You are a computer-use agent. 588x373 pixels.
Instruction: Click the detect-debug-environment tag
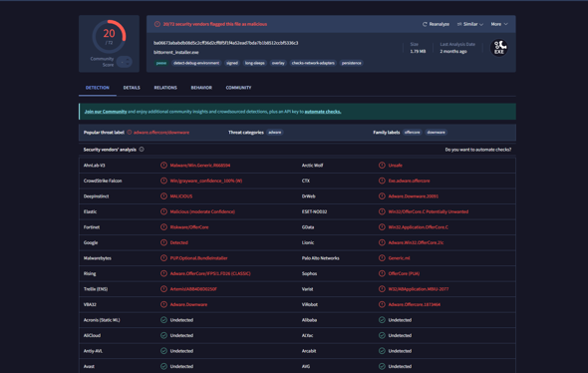pyautogui.click(x=196, y=63)
